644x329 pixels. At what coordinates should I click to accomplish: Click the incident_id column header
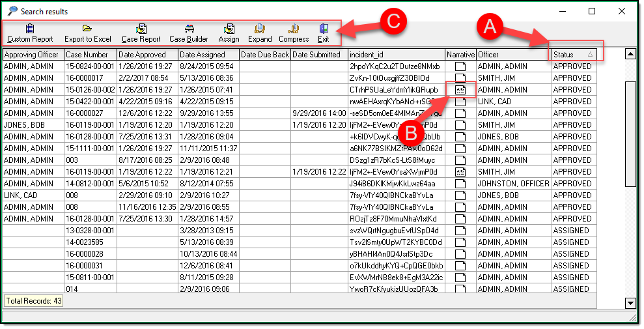coord(396,55)
